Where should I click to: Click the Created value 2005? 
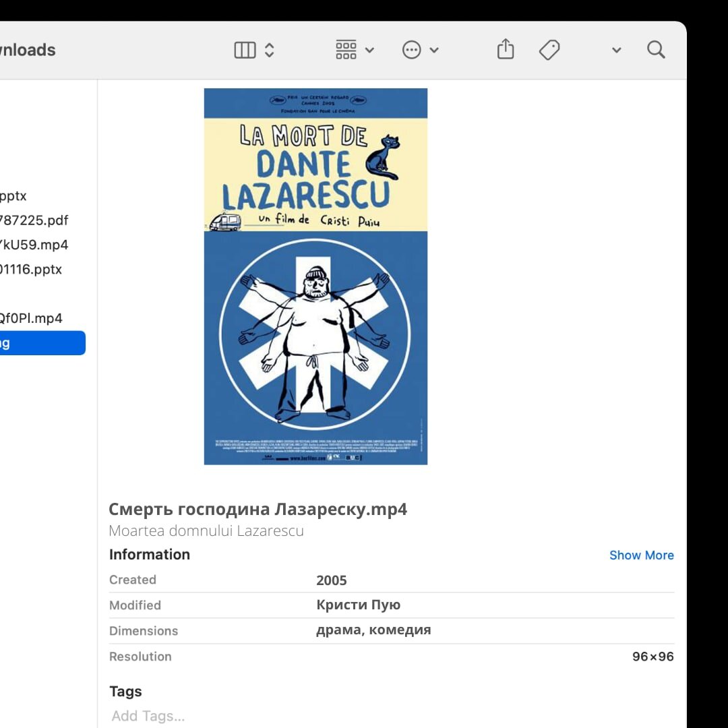coord(332,580)
